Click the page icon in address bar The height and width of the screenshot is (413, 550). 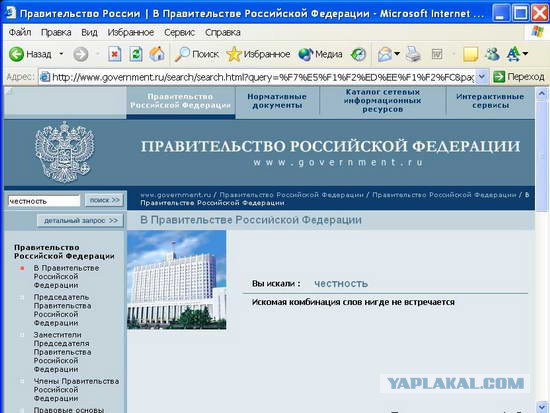tap(45, 76)
